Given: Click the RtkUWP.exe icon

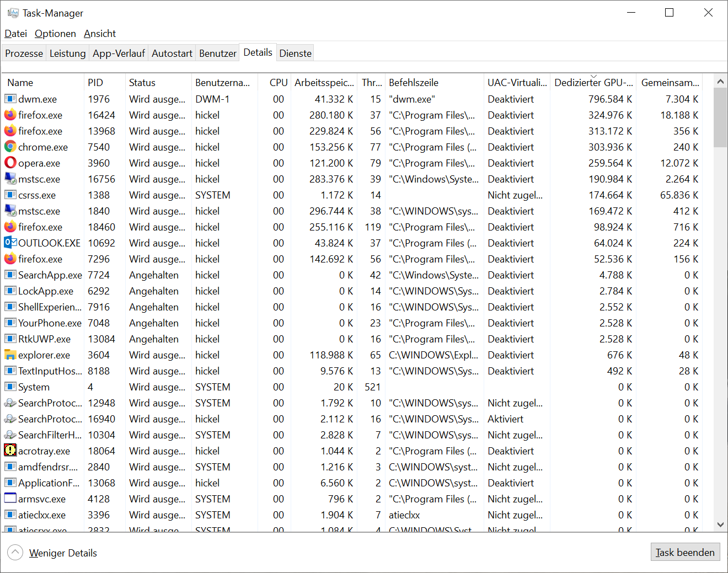Looking at the screenshot, I should point(10,339).
